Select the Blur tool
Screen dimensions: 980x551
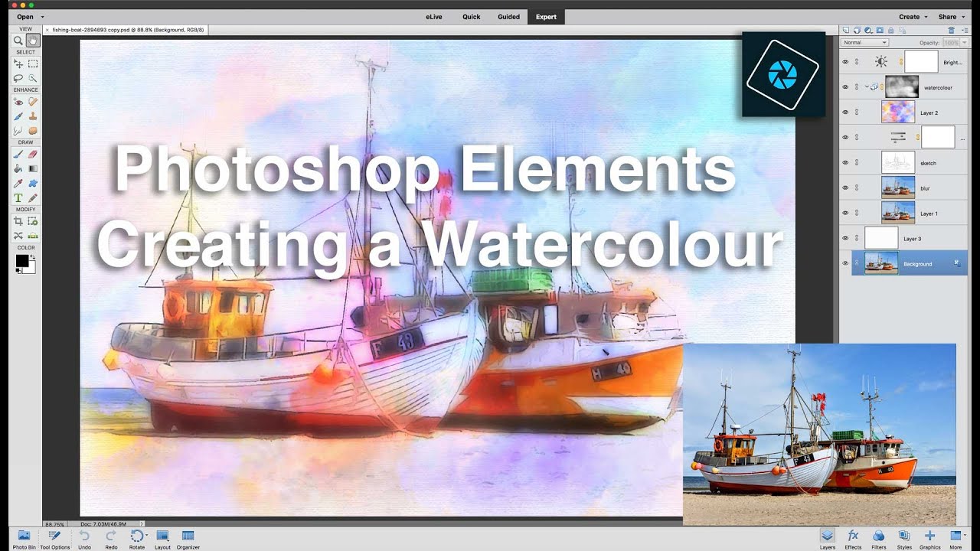pos(18,130)
